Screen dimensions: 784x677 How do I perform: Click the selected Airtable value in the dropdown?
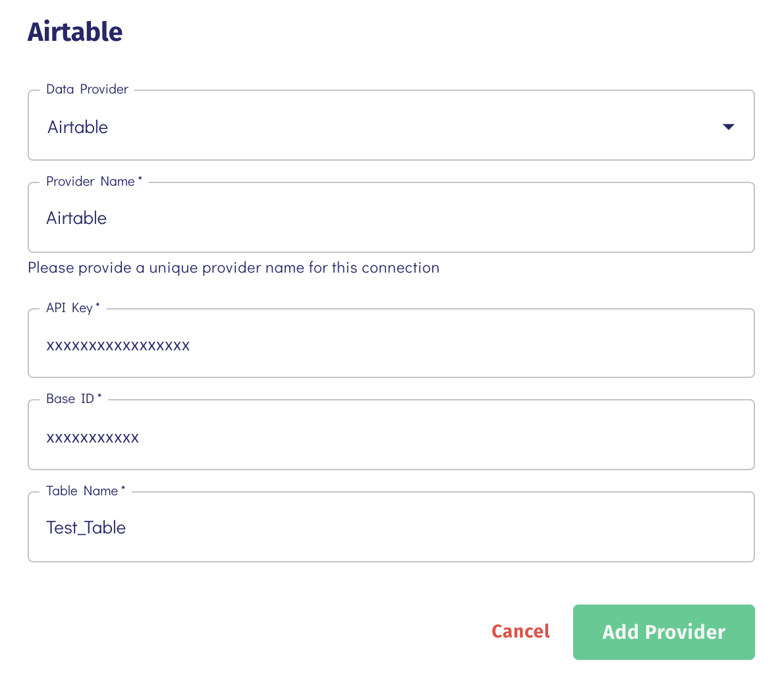78,127
